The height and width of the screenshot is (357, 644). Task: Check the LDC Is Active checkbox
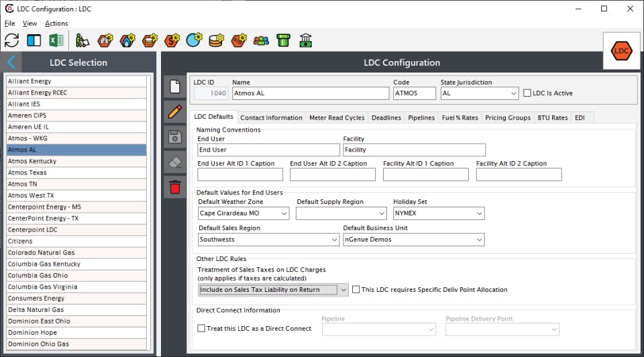527,93
